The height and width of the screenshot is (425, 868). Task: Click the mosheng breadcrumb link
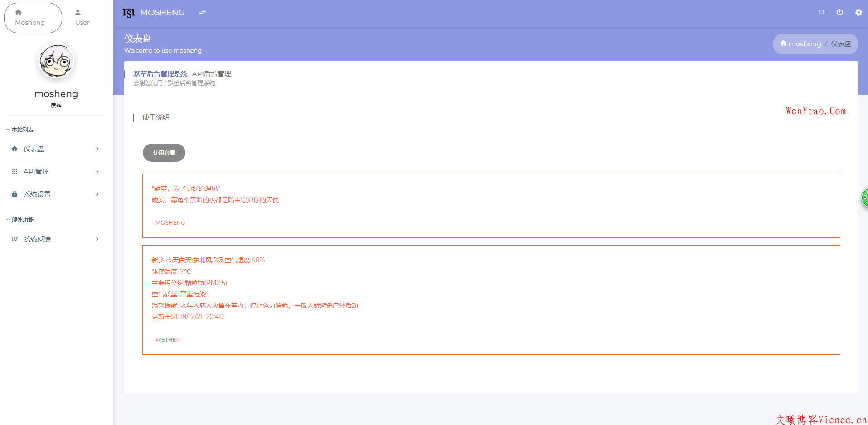coord(805,44)
